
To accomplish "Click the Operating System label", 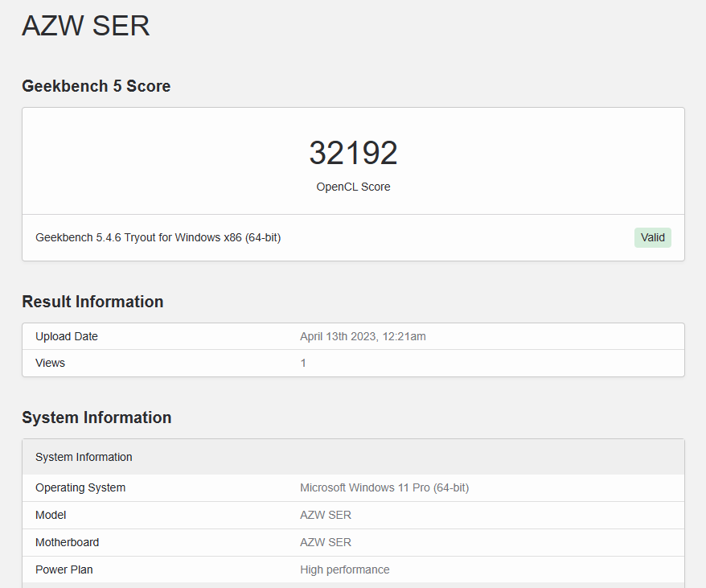I will 80,488.
